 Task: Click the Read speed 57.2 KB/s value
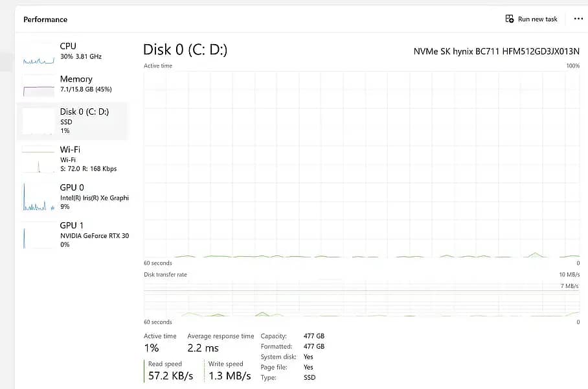coord(172,376)
